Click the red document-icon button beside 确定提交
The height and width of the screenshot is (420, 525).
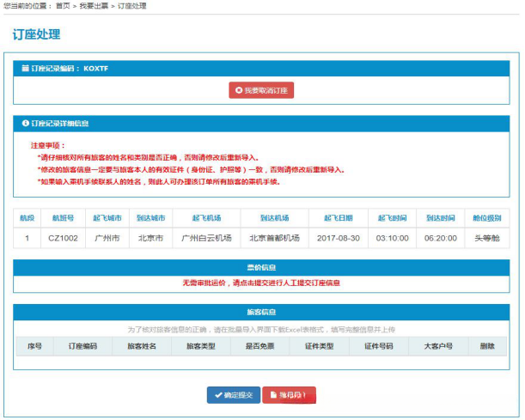289,395
